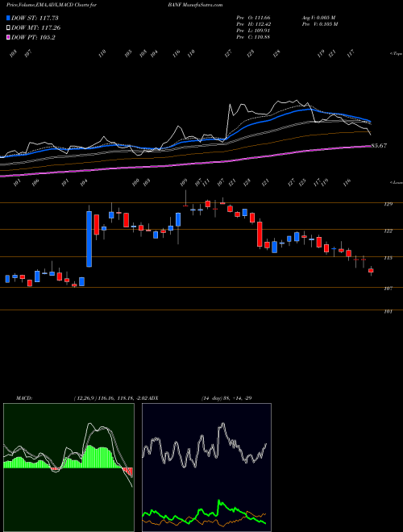
Task: Click the 129 price level label
Action: coord(388,204)
